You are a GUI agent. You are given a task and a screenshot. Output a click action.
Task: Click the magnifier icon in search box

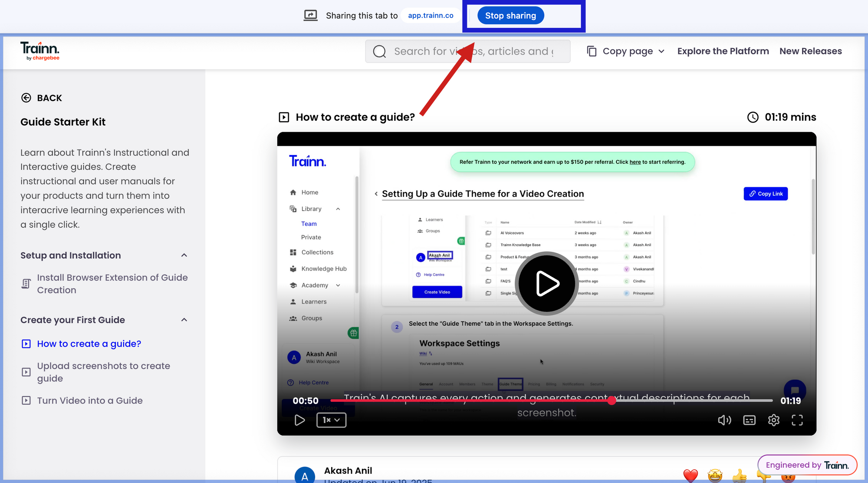[x=379, y=51]
